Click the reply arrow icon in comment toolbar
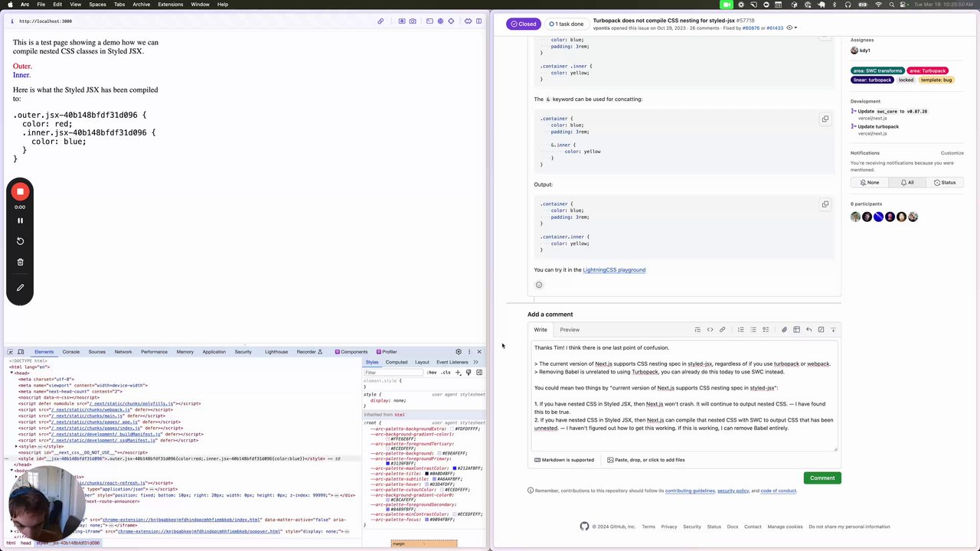 808,330
